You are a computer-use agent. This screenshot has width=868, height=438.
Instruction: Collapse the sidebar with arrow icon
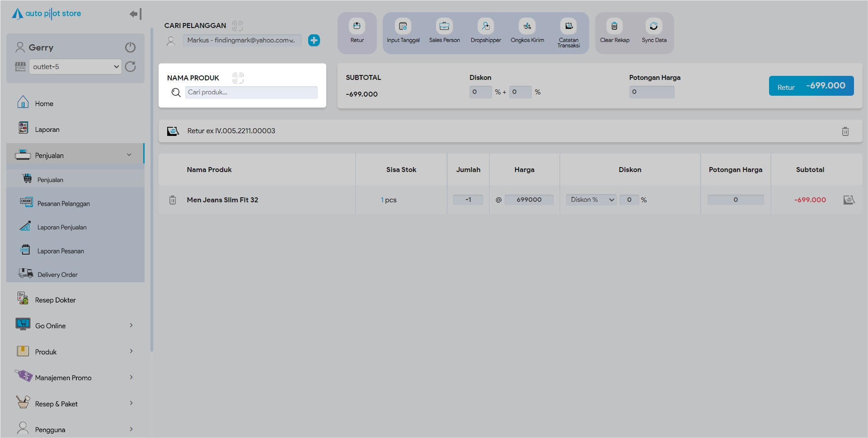tap(135, 14)
